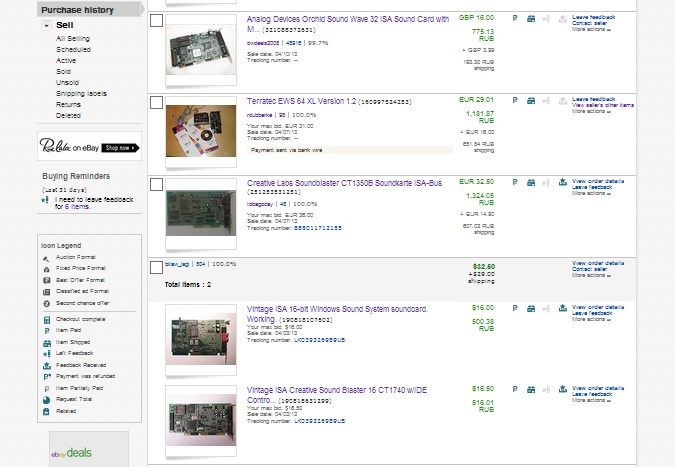This screenshot has width=675, height=467.
Task: Open More actions for Analog Devices Orchid item
Action: [591, 29]
